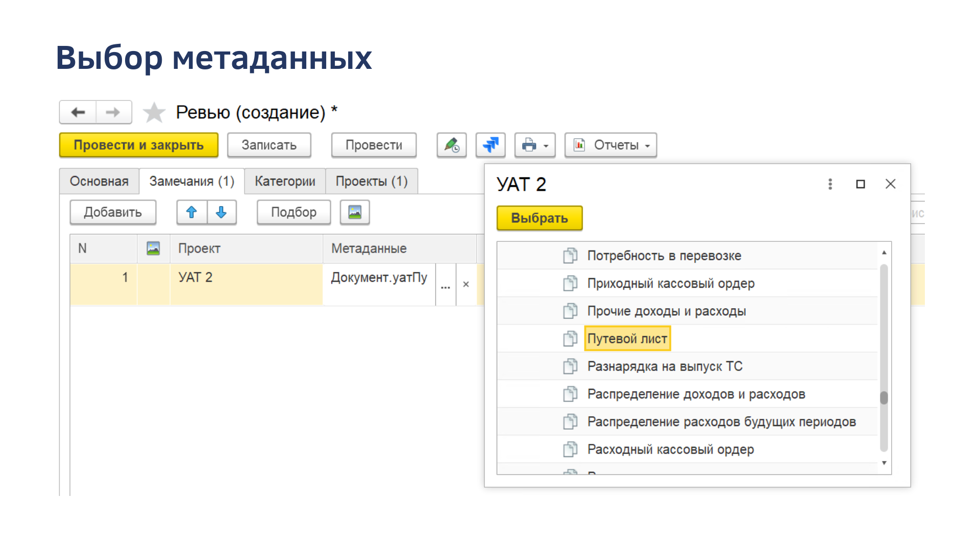The height and width of the screenshot is (551, 980).
Task: Click the blue Jira-style toolbar icon
Action: tap(491, 145)
